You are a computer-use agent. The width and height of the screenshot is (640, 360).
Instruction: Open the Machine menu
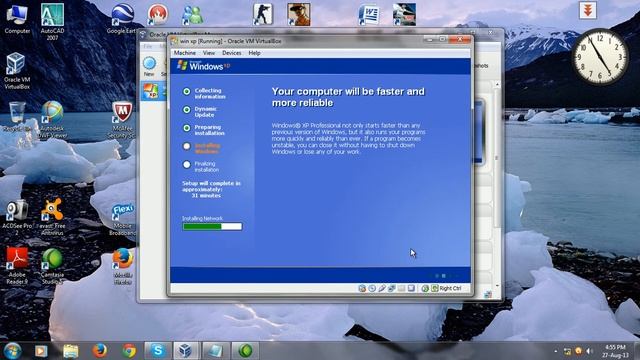[184, 53]
